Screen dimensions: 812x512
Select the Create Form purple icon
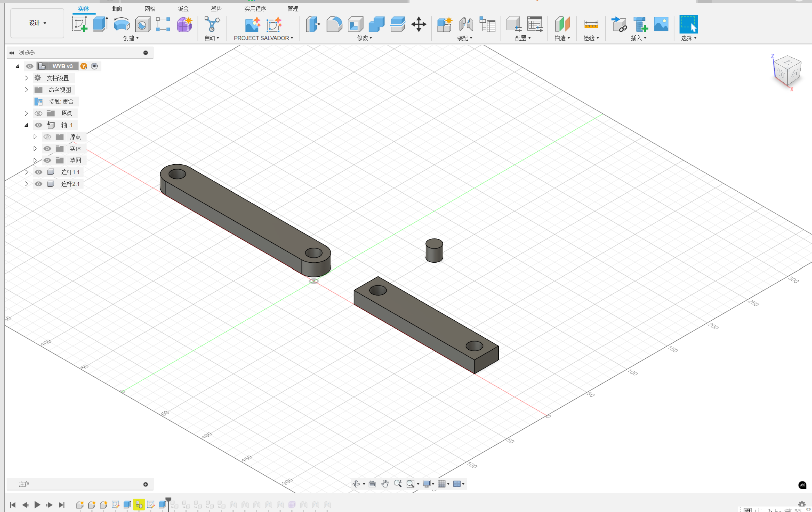click(184, 24)
